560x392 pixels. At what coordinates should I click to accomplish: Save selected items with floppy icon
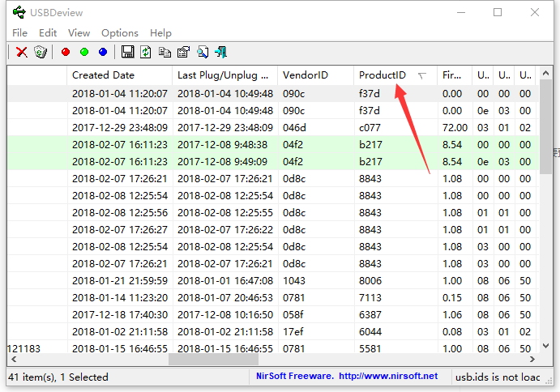(x=127, y=52)
